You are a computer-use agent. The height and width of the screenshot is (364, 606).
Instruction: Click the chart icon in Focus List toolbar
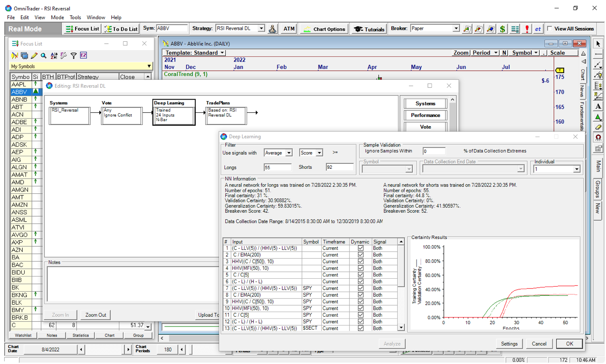coord(15,56)
